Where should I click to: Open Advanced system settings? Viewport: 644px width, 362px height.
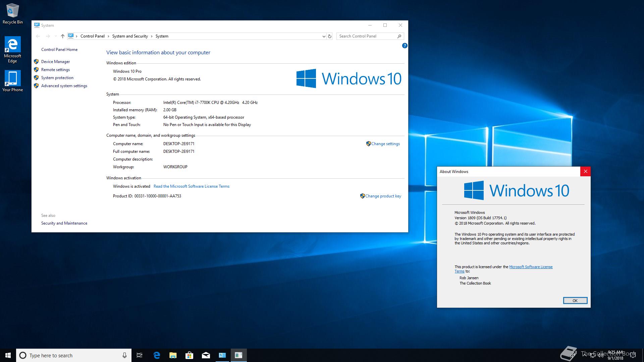coord(64,86)
